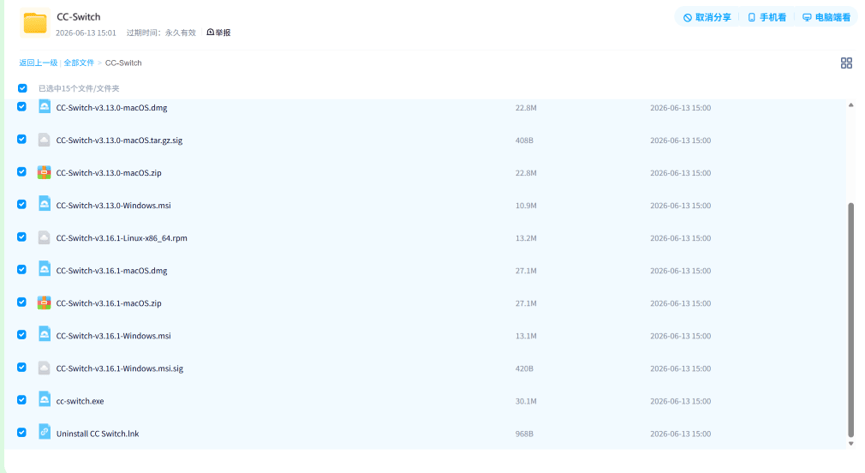Click file icon of CC-Switch-v3.13.0-macOS.tar.gz.sig
865x473 pixels.
point(44,140)
